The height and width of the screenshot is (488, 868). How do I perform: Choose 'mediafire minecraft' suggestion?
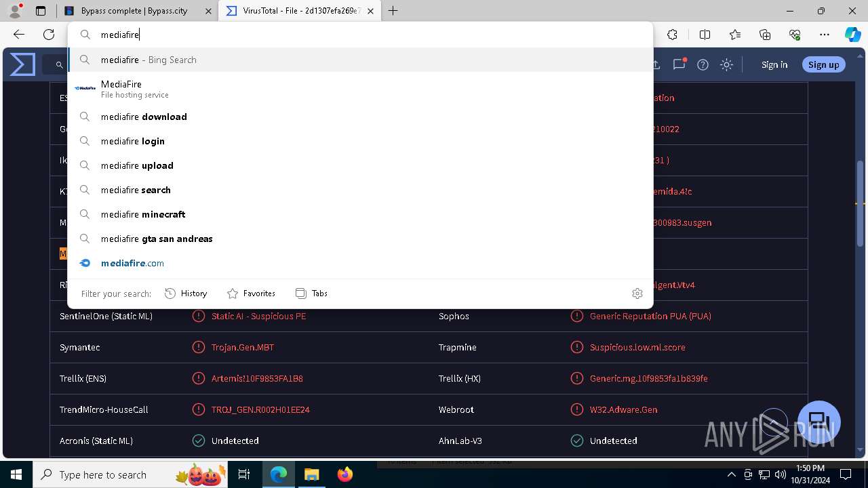[360, 214]
